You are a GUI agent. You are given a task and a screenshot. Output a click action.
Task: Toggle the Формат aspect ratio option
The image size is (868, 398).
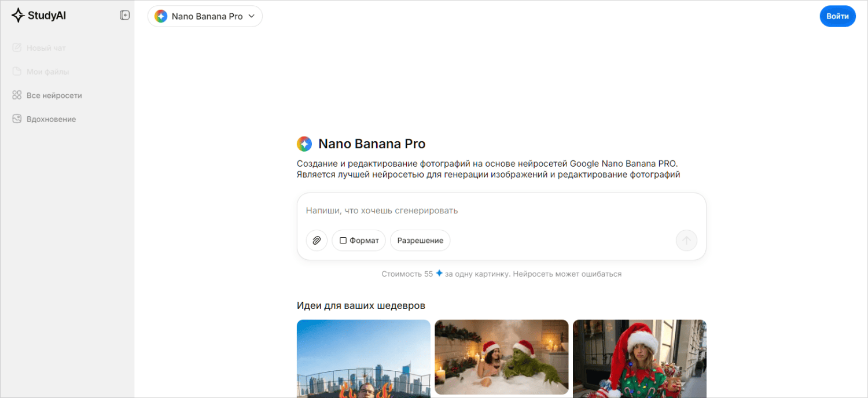click(359, 240)
